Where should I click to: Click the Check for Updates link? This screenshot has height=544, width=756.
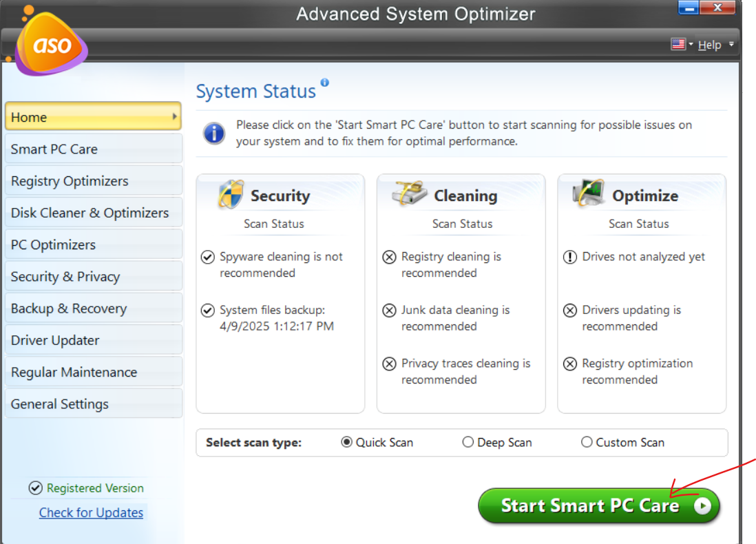click(91, 512)
